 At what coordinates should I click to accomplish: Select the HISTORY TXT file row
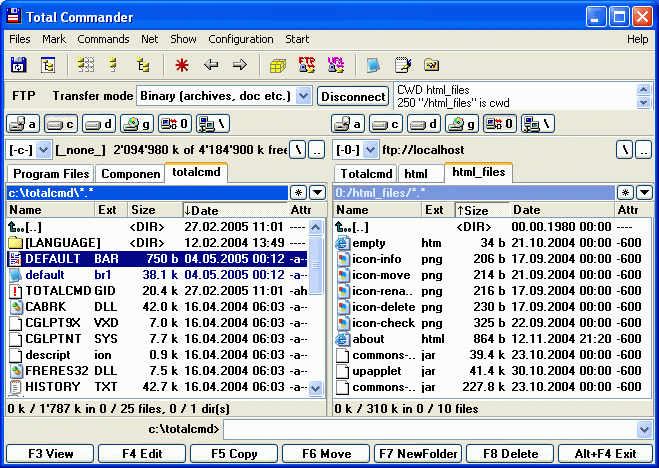pos(158,386)
